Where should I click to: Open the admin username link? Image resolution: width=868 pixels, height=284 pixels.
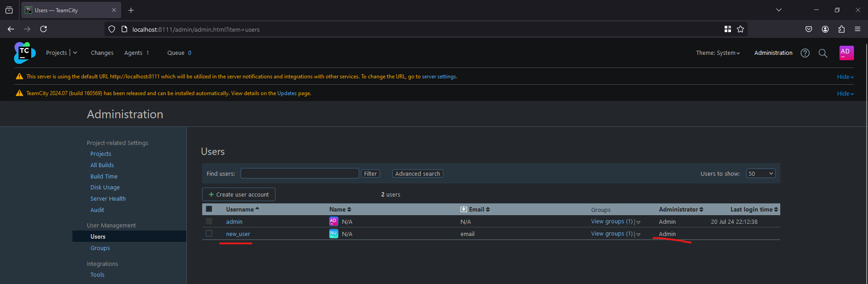(234, 222)
